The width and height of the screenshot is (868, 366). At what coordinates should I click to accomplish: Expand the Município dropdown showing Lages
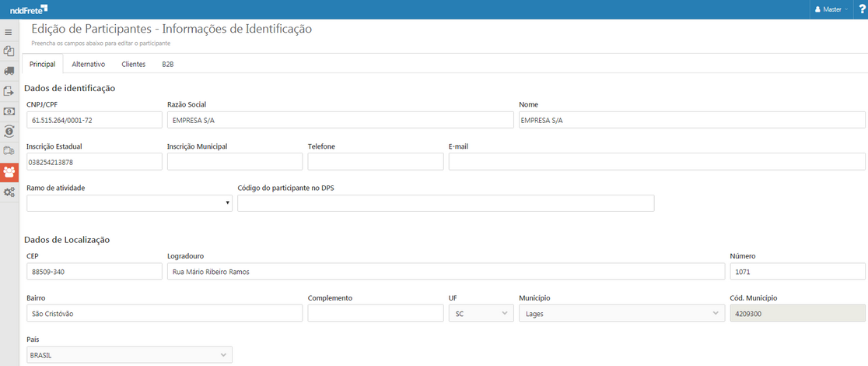click(621, 314)
